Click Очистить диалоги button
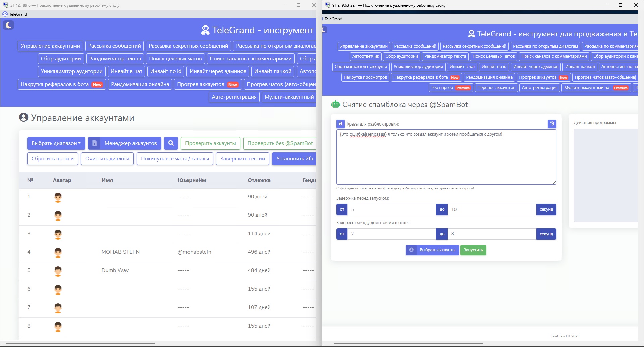The height and width of the screenshot is (347, 644). (x=107, y=159)
